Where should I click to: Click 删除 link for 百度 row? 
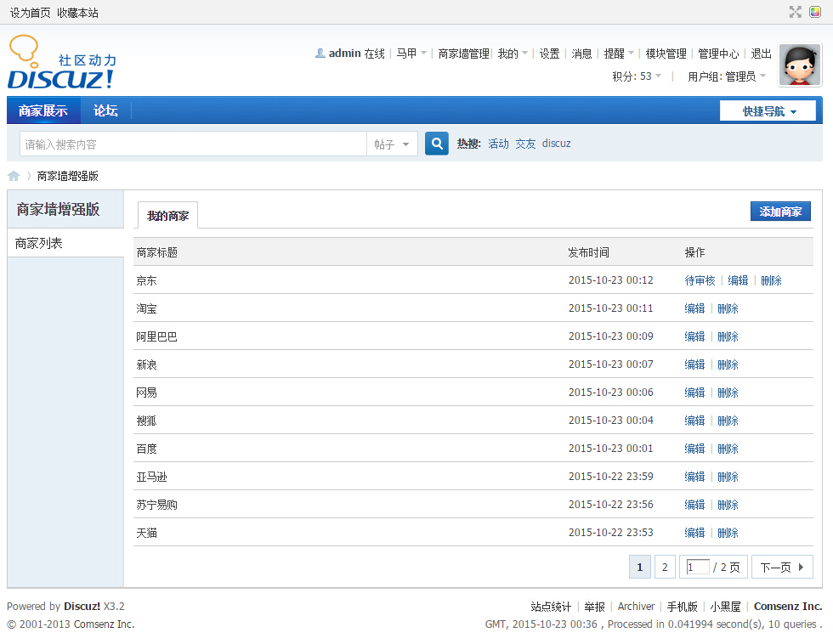(x=728, y=449)
